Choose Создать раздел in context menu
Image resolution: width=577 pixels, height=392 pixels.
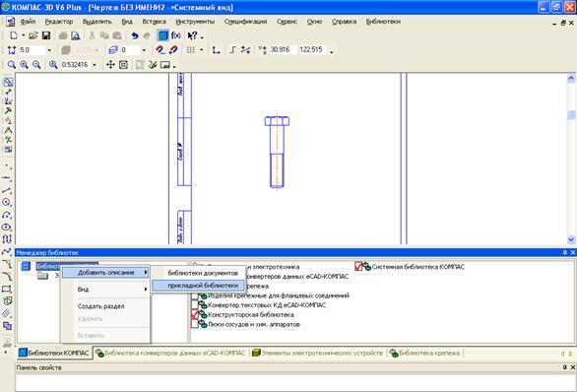click(x=106, y=306)
